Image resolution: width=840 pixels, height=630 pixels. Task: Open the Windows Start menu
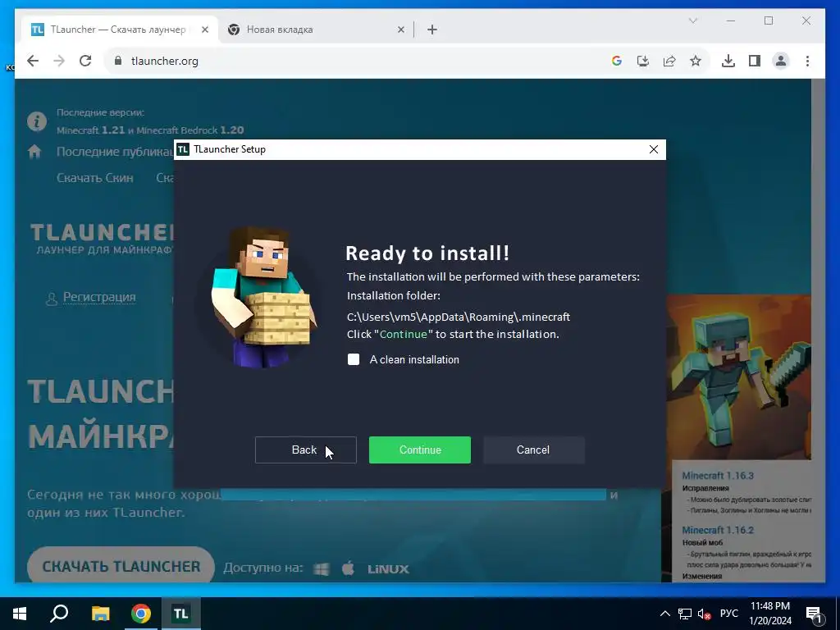pyautogui.click(x=20, y=614)
